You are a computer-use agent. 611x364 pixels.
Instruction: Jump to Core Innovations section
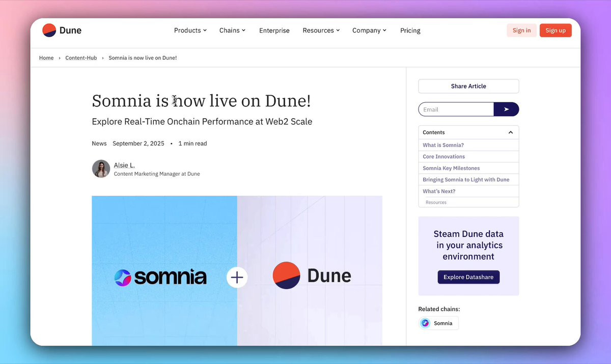444,157
